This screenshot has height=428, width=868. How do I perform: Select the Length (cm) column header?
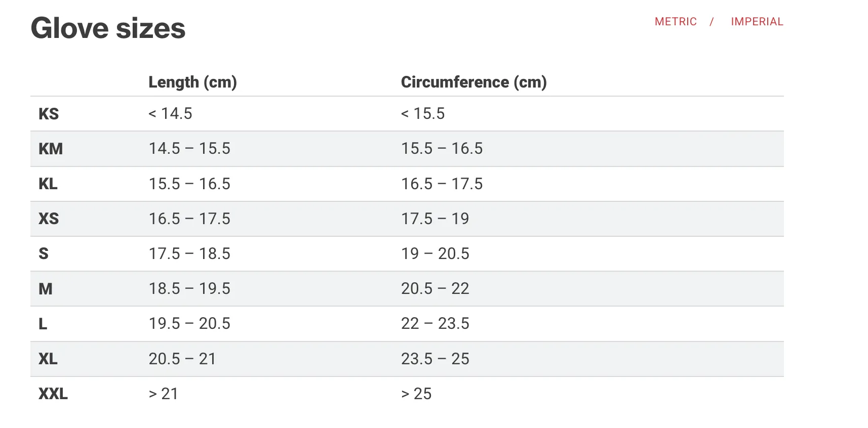[x=192, y=82]
